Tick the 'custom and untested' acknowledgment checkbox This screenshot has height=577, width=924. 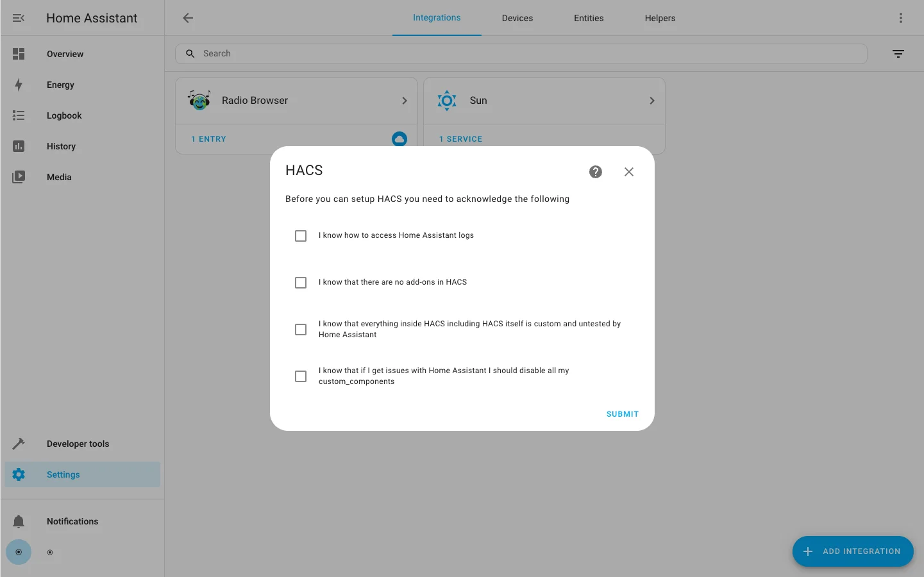(x=301, y=330)
